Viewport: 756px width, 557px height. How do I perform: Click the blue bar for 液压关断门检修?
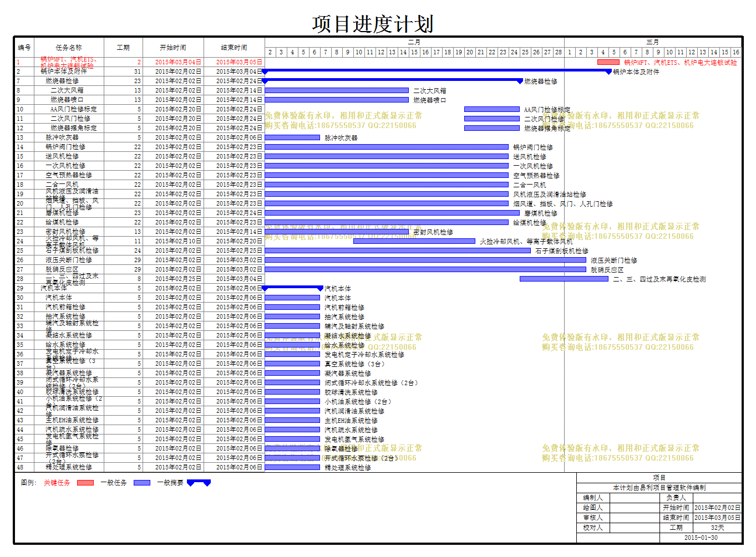(425, 260)
